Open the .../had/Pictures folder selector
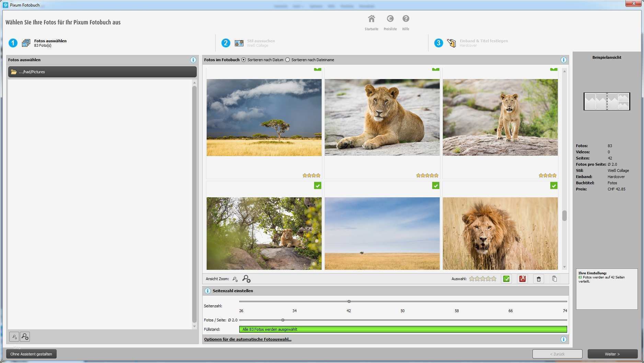 [x=102, y=72]
